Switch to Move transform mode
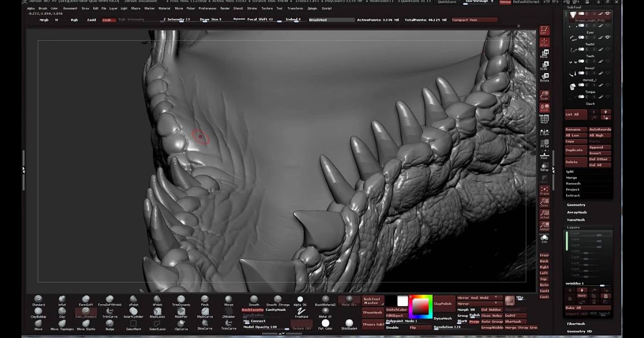 544,54
